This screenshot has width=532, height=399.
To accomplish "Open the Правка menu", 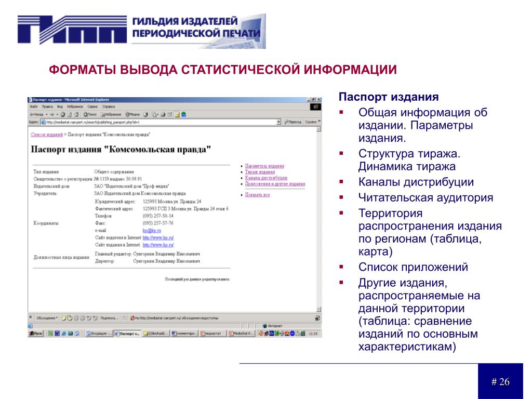I will pos(47,107).
